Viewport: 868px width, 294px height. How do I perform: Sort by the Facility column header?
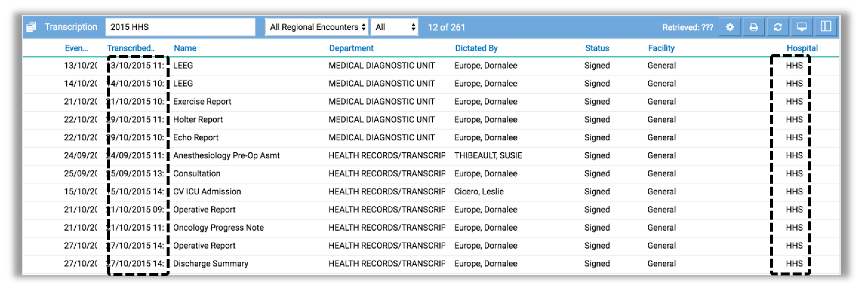pos(661,48)
